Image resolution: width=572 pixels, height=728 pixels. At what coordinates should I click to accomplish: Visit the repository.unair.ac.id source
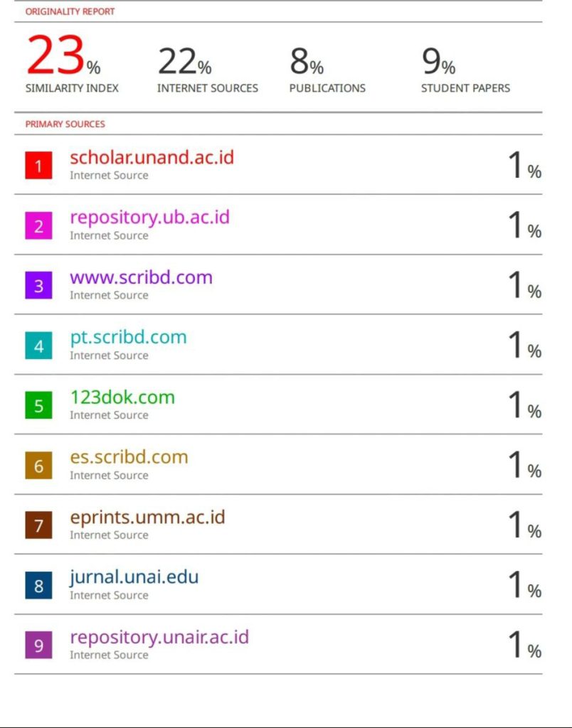(x=159, y=637)
